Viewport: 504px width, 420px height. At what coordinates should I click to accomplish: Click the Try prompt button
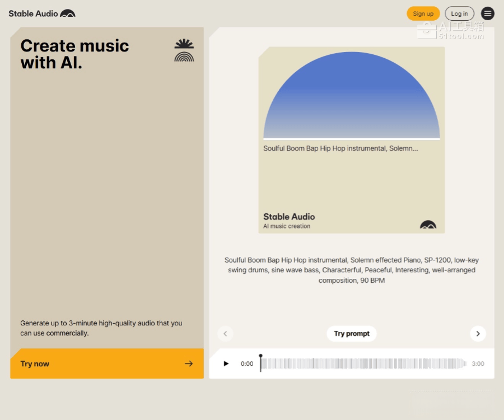pyautogui.click(x=352, y=334)
